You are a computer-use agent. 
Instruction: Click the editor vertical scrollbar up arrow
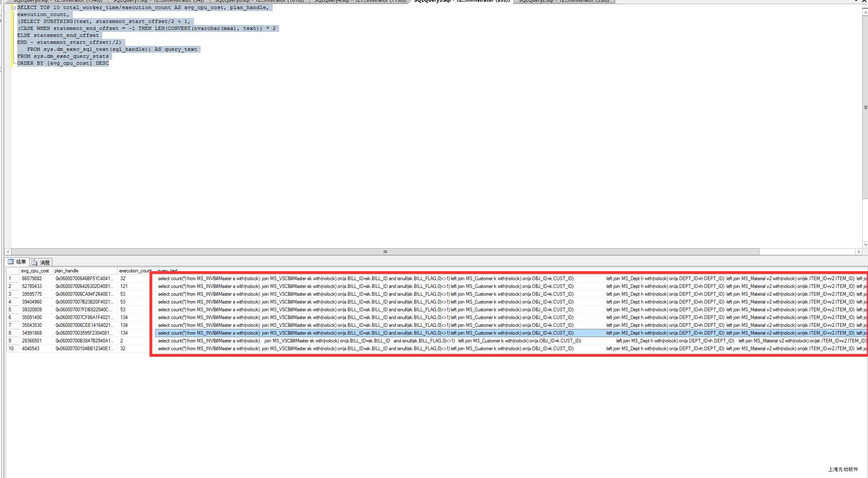click(x=865, y=13)
